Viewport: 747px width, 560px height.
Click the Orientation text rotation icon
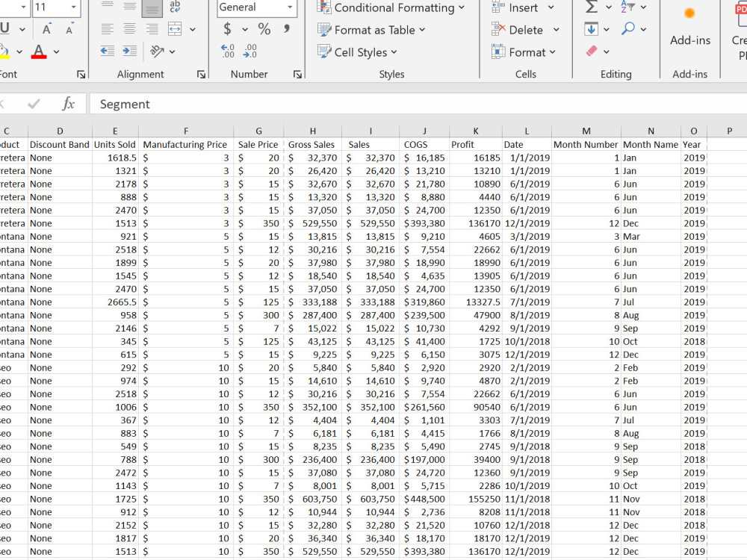pos(157,51)
